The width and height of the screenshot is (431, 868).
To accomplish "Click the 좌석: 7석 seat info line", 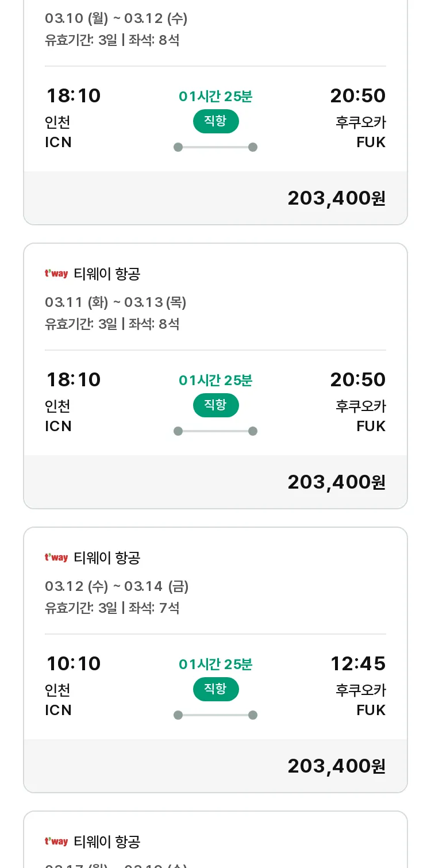I will click(154, 608).
